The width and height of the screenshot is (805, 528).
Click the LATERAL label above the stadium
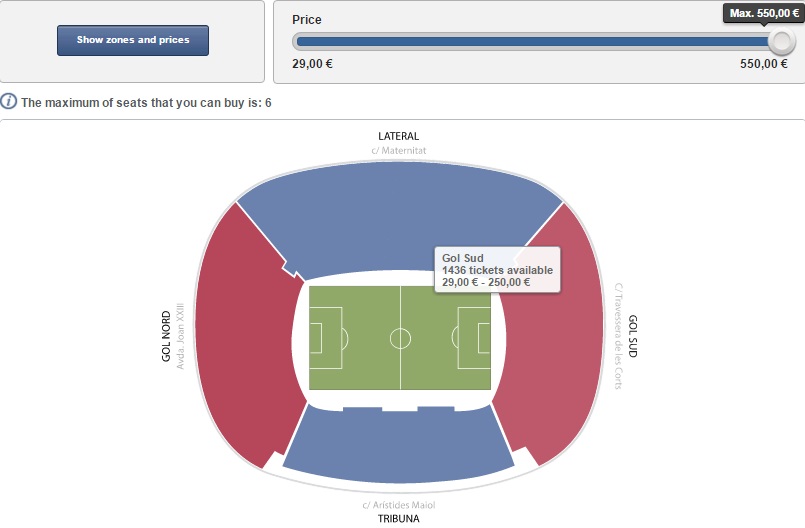(x=399, y=136)
